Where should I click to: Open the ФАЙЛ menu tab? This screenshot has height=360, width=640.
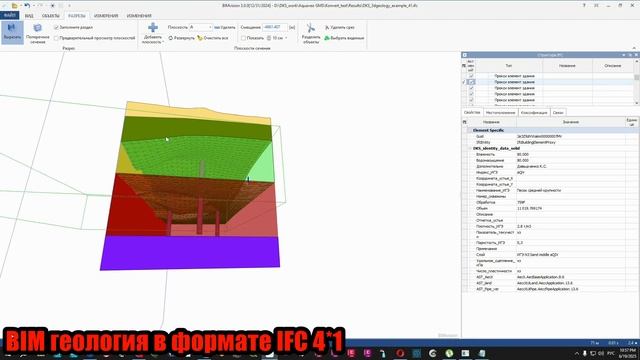point(10,16)
